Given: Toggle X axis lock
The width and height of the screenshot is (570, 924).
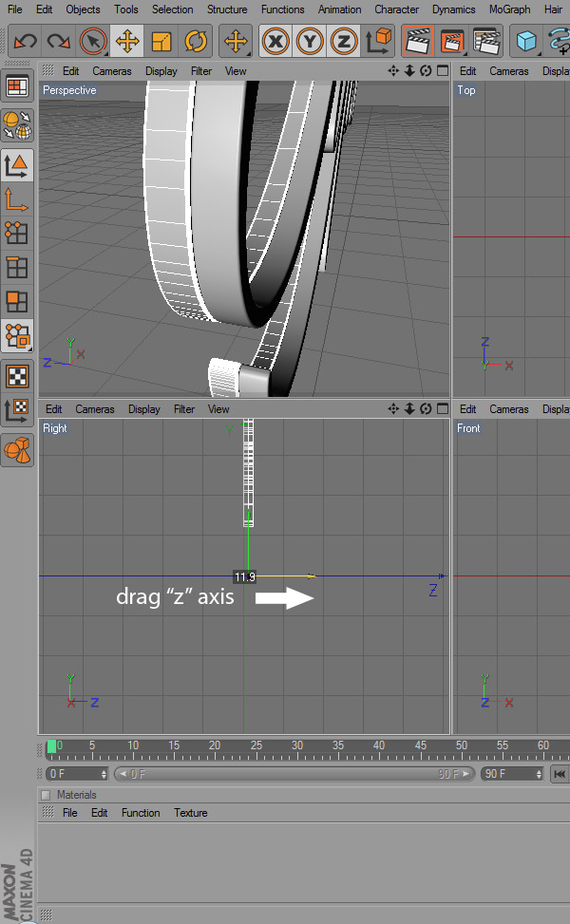Looking at the screenshot, I should tap(276, 42).
